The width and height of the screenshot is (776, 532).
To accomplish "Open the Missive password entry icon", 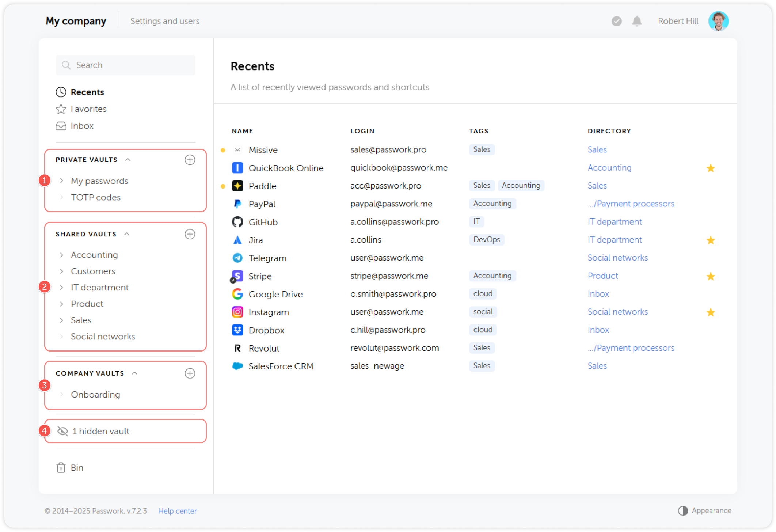I will click(237, 149).
